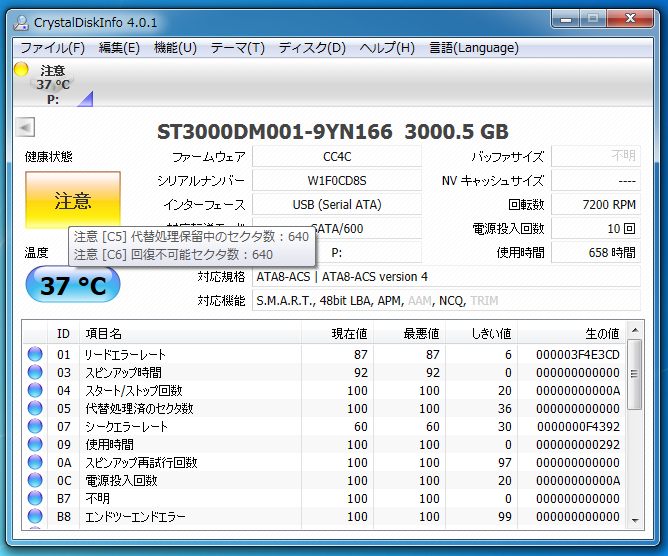Open the 機能(U) menu
The height and width of the screenshot is (556, 668).
click(175, 48)
